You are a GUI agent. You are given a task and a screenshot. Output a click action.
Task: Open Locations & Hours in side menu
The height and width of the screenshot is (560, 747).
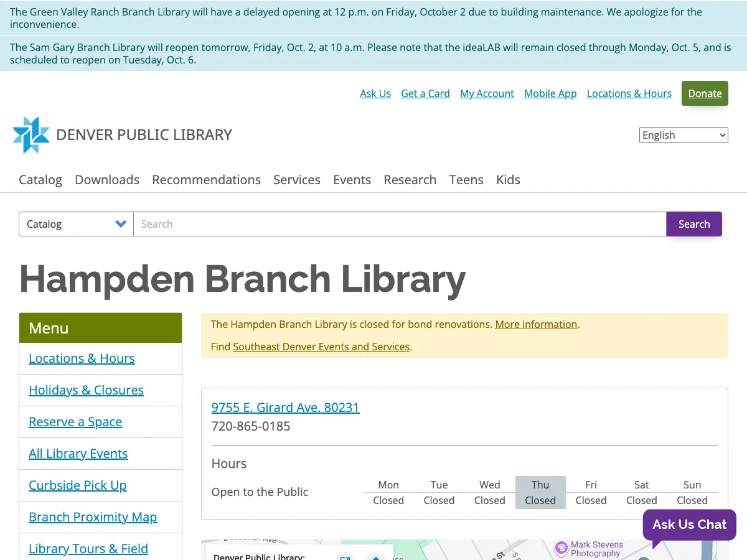coord(82,358)
